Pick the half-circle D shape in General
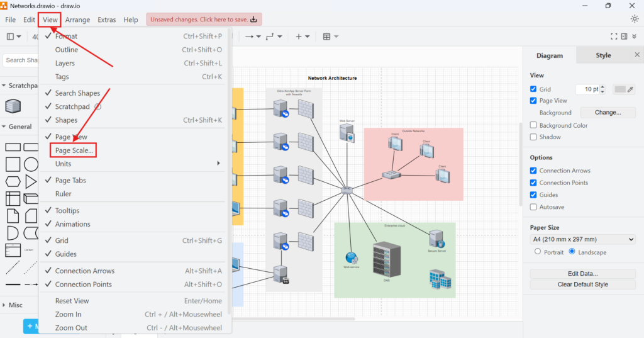644x338 pixels. (13, 233)
